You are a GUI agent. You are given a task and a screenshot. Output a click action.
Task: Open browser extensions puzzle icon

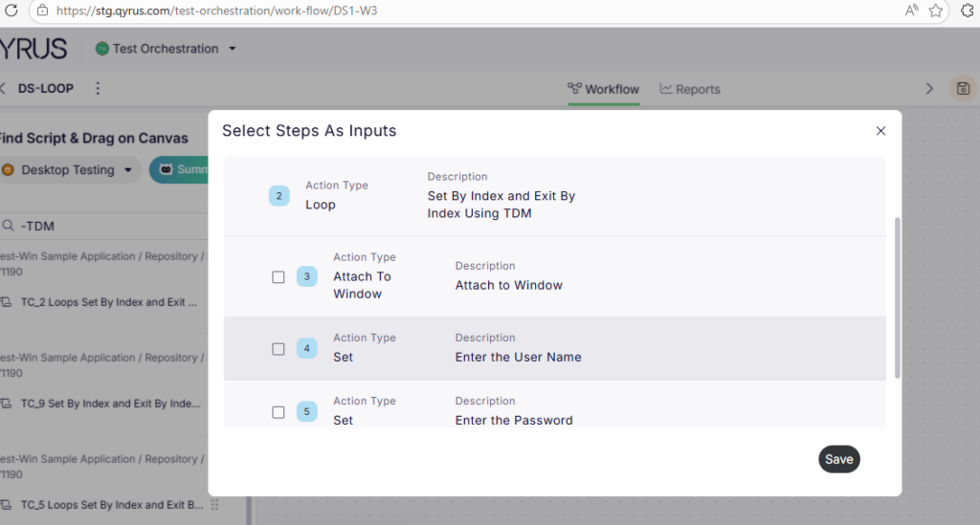point(967,10)
